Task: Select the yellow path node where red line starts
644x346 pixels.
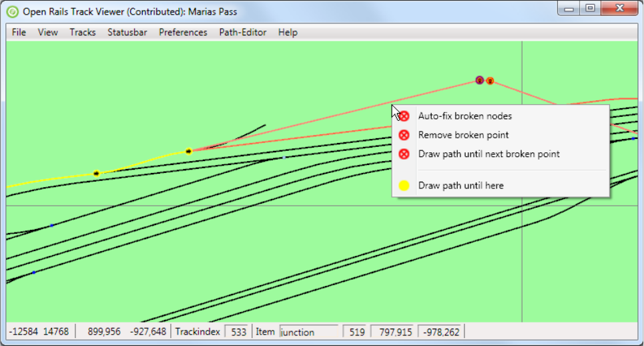Action: [188, 151]
